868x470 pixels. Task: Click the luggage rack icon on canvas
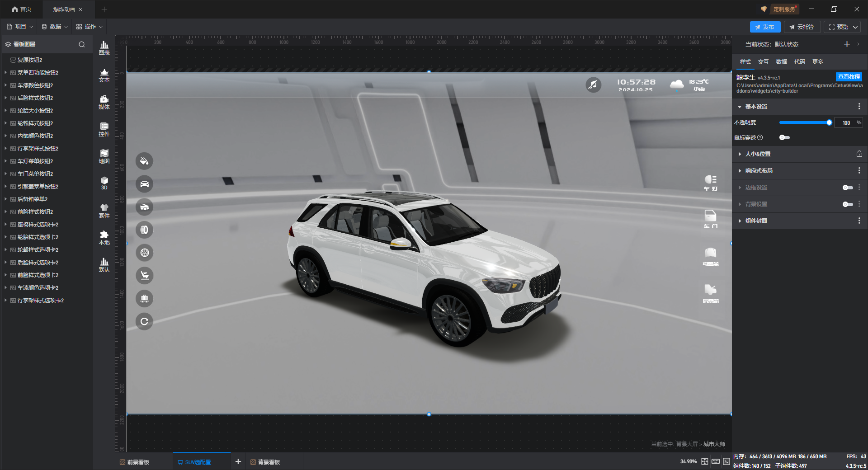pyautogui.click(x=144, y=298)
